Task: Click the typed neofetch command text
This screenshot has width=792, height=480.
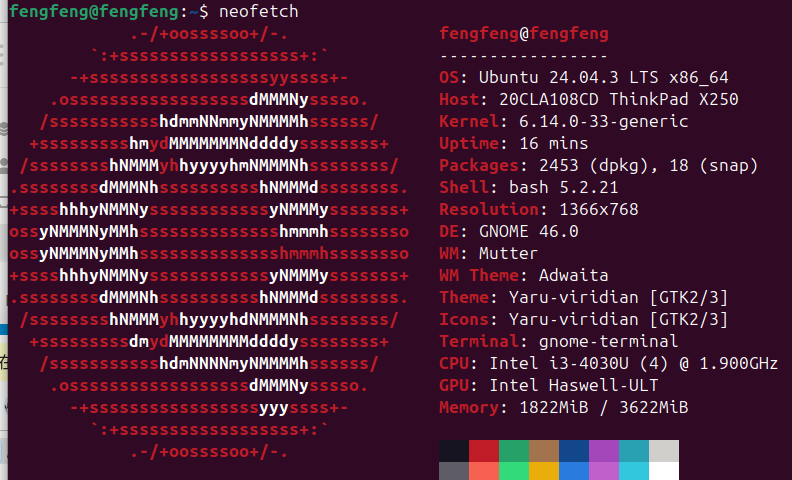Action: point(259,12)
